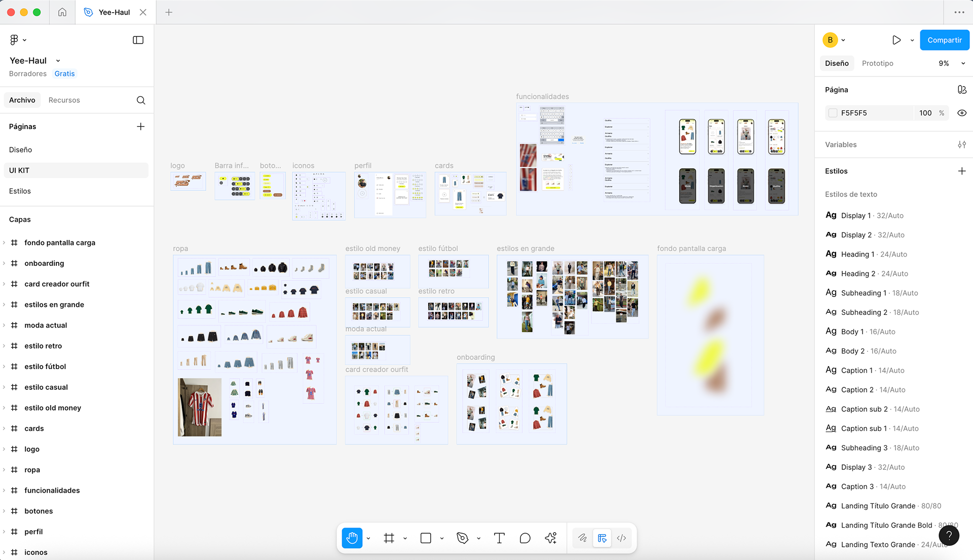Image resolution: width=973 pixels, height=560 pixels.
Task: Click the frame icon of logo layer
Action: 14,449
